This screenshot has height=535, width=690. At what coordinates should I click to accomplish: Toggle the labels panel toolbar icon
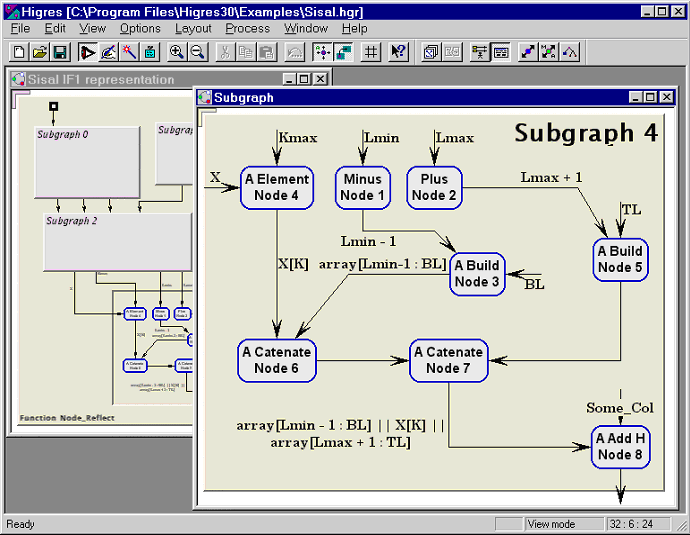click(500, 52)
